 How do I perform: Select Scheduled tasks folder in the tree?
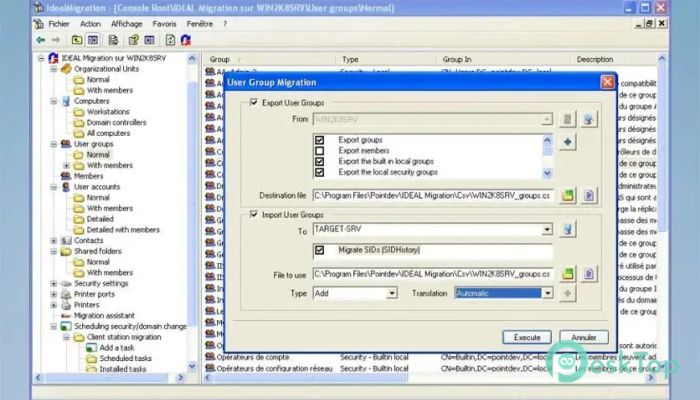[125, 358]
